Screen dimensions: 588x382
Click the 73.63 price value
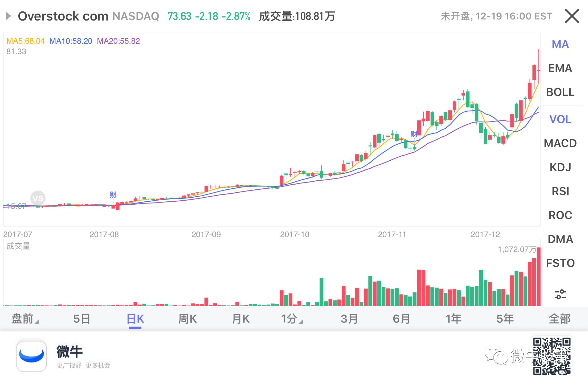click(179, 16)
